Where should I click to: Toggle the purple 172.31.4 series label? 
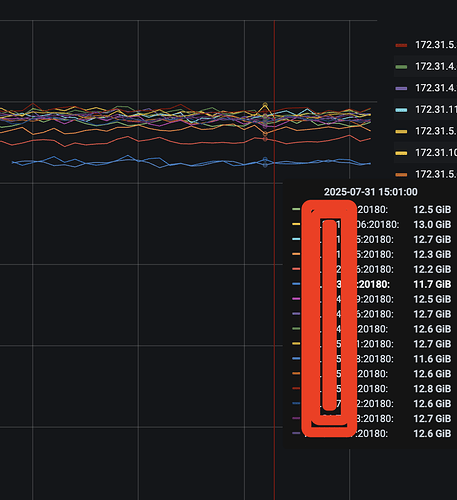pos(436,88)
